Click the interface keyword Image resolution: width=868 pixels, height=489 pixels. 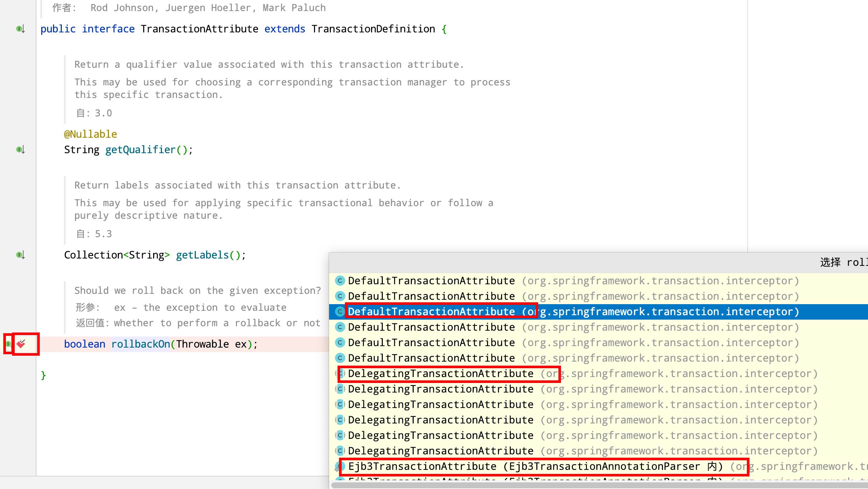[x=108, y=29]
